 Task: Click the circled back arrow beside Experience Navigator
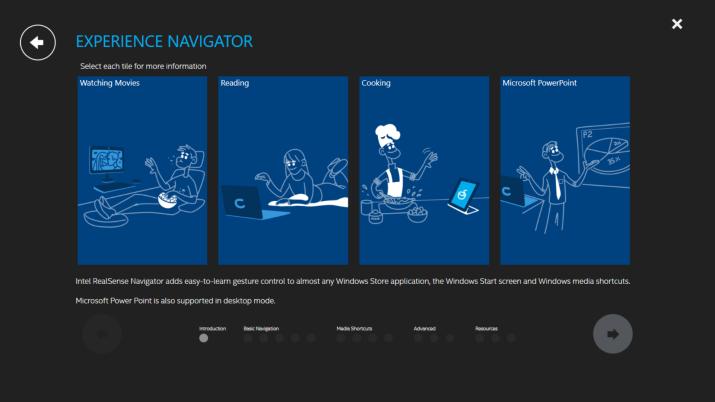point(38,42)
